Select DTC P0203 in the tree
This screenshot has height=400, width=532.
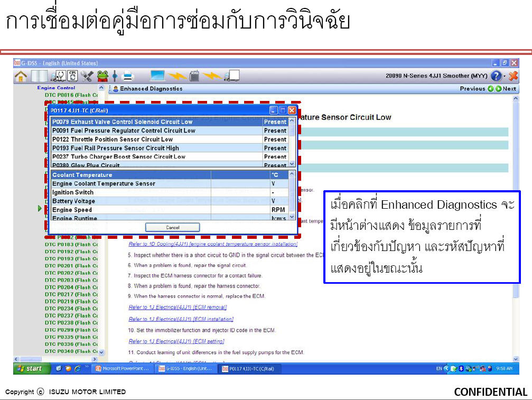coord(71,280)
